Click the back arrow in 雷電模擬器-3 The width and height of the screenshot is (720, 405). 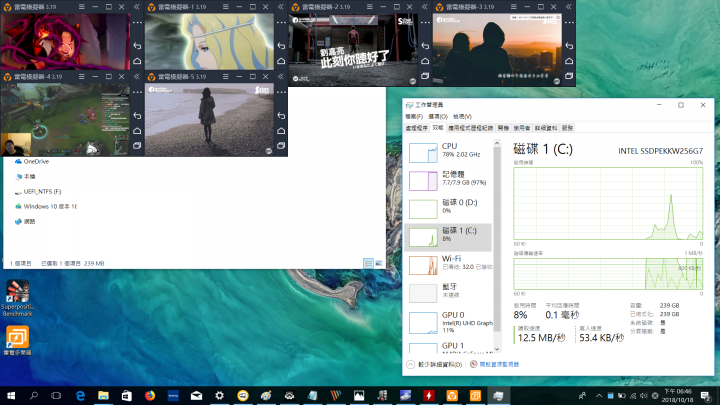point(569,46)
